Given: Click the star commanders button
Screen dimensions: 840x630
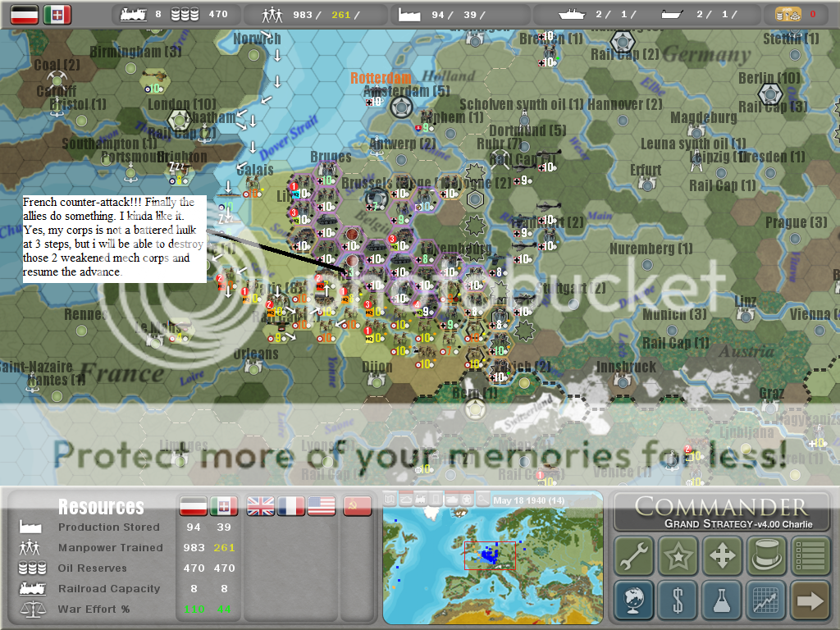Looking at the screenshot, I should (x=678, y=556).
